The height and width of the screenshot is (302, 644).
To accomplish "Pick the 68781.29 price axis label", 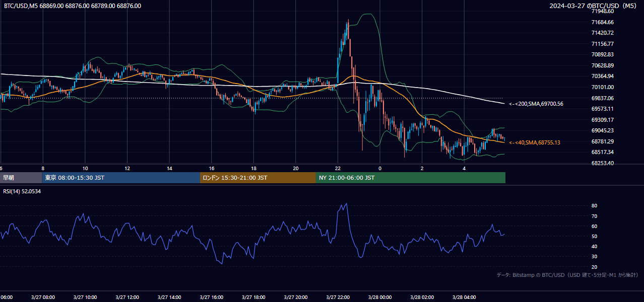I will [x=603, y=141].
